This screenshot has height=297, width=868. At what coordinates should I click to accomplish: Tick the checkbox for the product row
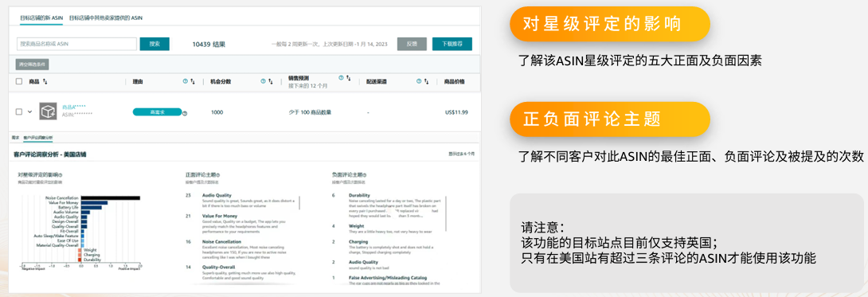pyautogui.click(x=19, y=111)
